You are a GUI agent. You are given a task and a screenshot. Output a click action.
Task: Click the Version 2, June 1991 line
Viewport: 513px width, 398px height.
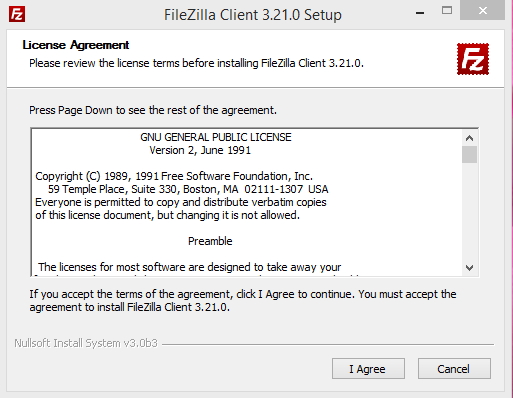200,150
